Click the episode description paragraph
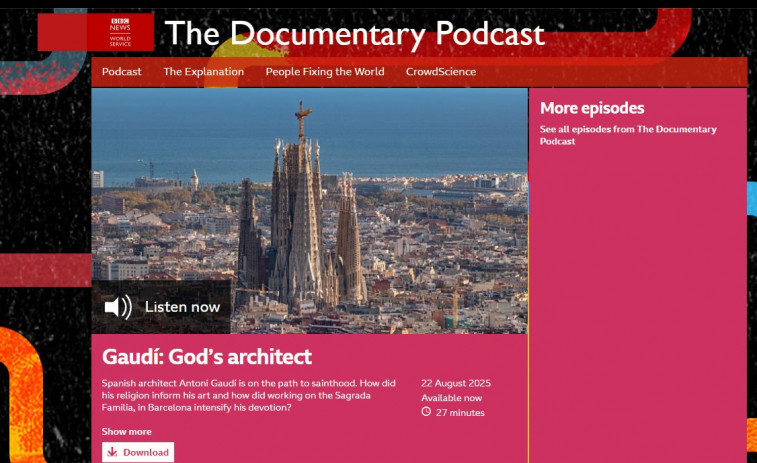This screenshot has height=463, width=757. [x=249, y=395]
